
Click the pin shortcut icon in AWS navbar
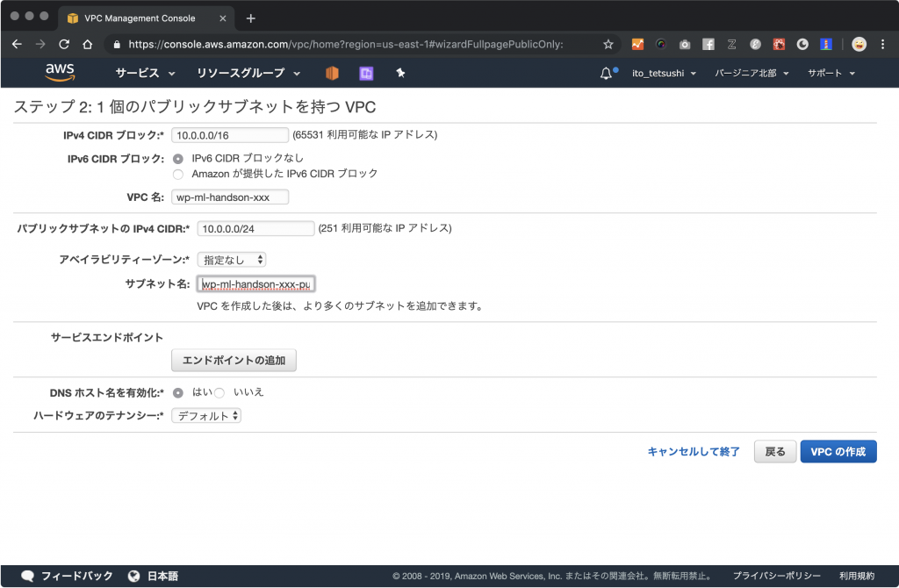(x=400, y=73)
